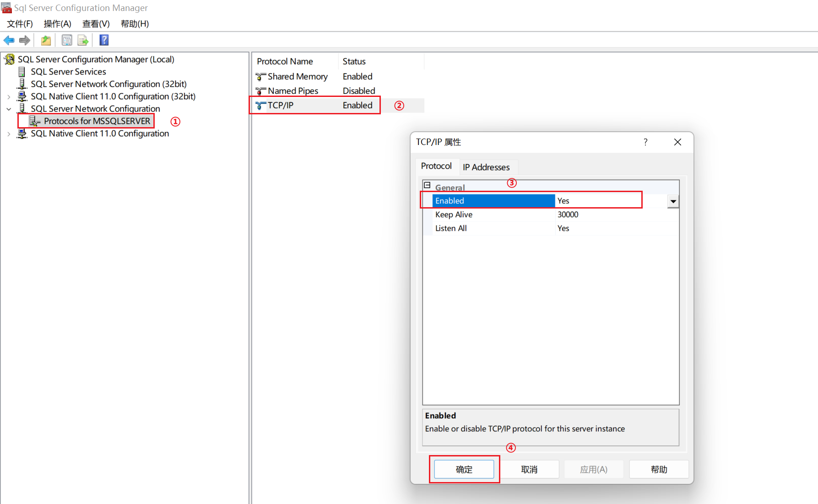This screenshot has height=504, width=818.
Task: Click the Back arrow toolbar icon
Action: 9,40
